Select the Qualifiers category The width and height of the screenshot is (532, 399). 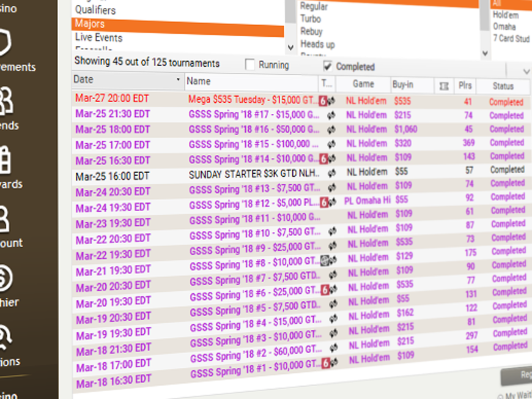pos(95,10)
